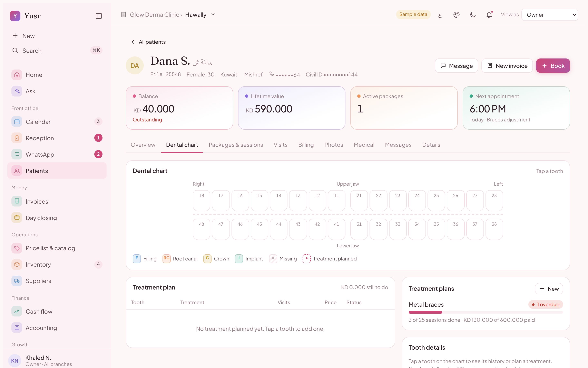This screenshot has width=588, height=368.
Task: Open Inventory in sidebar
Action: pos(57,265)
